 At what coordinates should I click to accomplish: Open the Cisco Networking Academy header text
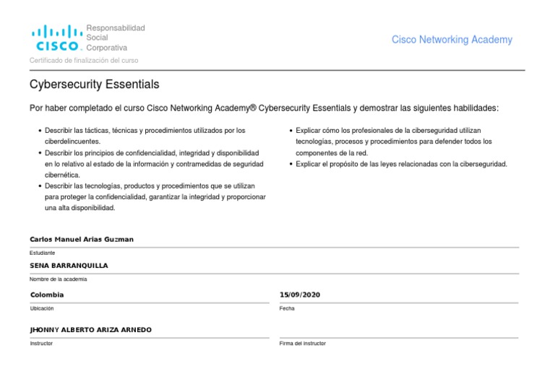452,40
